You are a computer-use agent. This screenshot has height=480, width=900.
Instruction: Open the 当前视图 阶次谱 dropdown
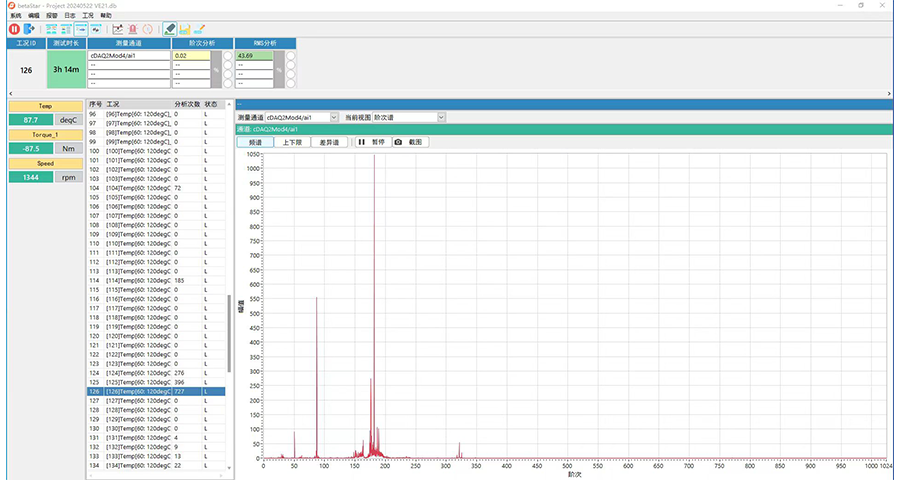coord(440,117)
